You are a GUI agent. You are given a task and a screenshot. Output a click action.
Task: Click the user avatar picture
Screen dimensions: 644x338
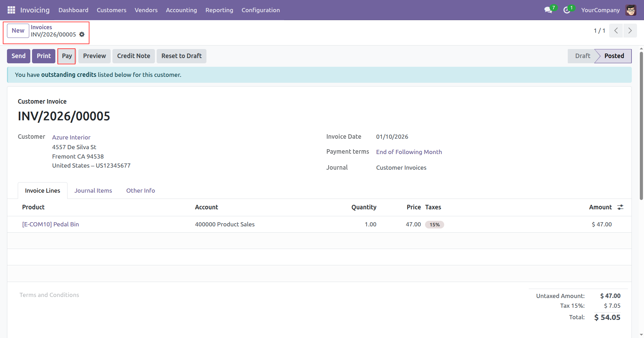630,10
